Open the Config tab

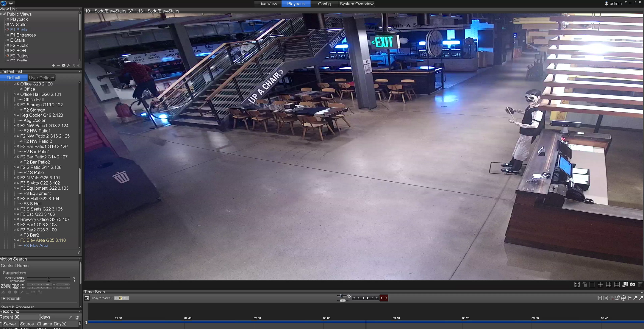click(x=324, y=4)
